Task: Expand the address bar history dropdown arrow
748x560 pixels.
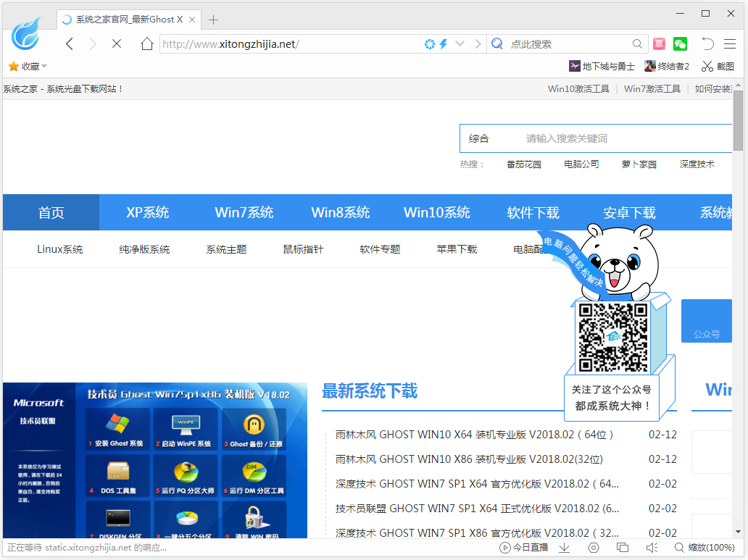Action: [460, 44]
